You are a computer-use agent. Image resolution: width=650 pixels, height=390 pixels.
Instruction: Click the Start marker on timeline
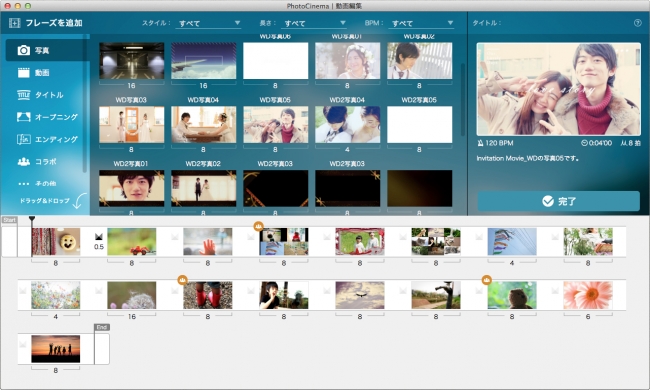click(x=10, y=220)
